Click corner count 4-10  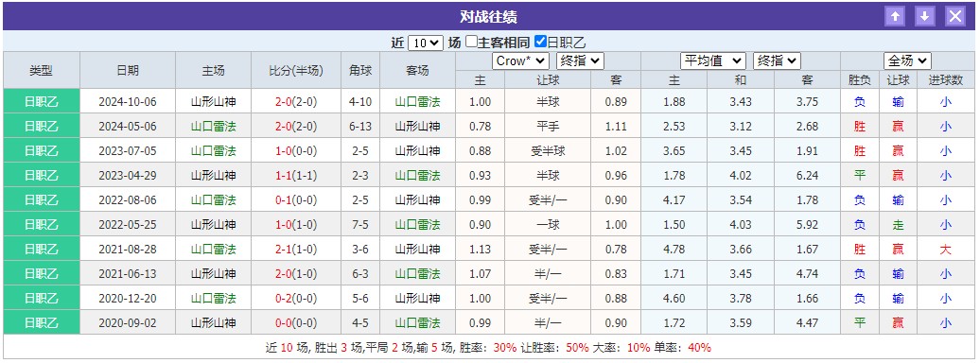point(360,101)
